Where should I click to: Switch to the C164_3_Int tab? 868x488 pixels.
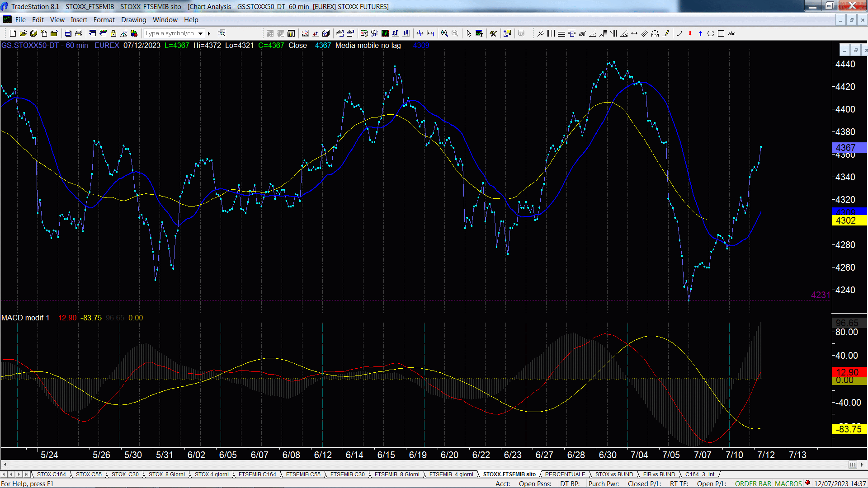700,474
